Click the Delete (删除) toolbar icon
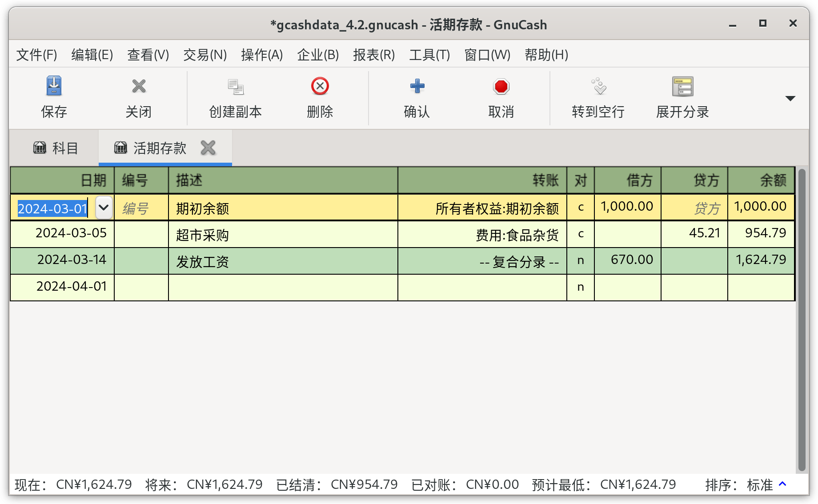The height and width of the screenshot is (504, 818). click(320, 86)
